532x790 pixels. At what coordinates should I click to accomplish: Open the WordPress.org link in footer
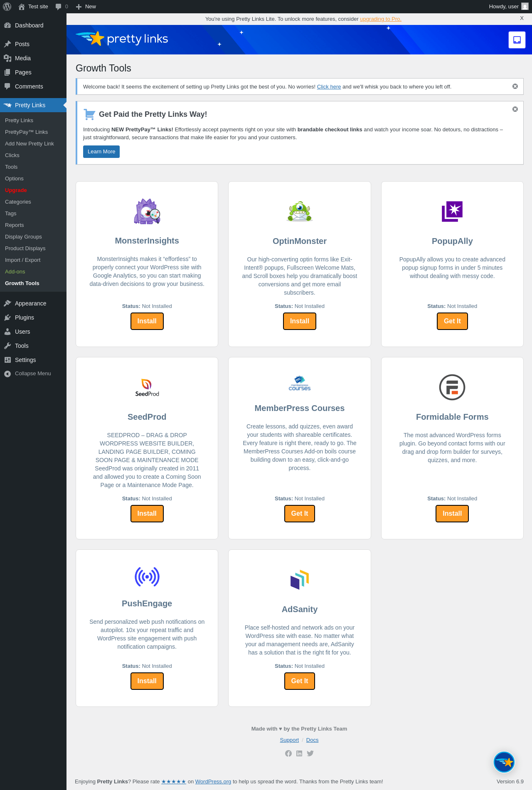click(213, 782)
